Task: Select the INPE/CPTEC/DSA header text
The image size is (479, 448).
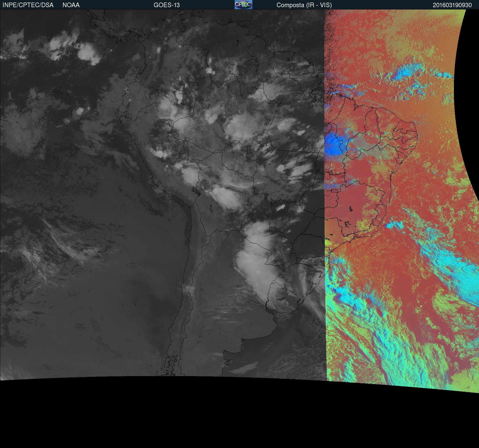Action: point(28,5)
